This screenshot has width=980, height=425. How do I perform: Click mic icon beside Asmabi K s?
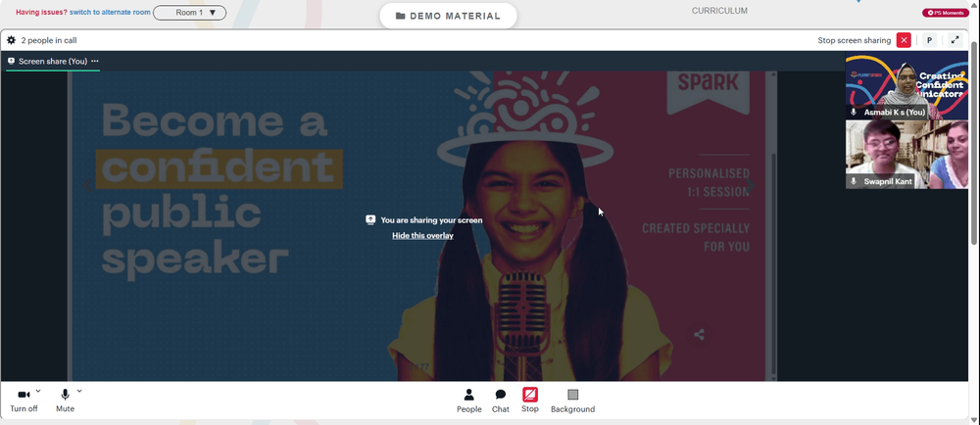[854, 113]
